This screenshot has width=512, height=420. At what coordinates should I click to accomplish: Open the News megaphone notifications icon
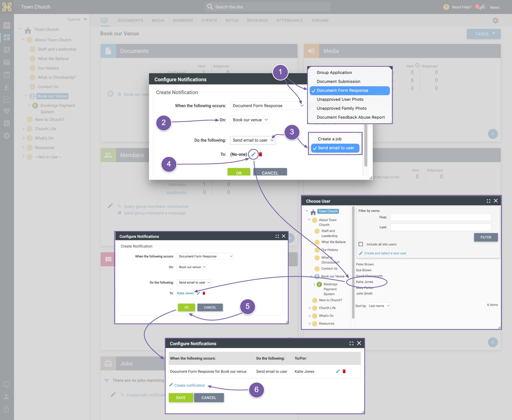[483, 7]
